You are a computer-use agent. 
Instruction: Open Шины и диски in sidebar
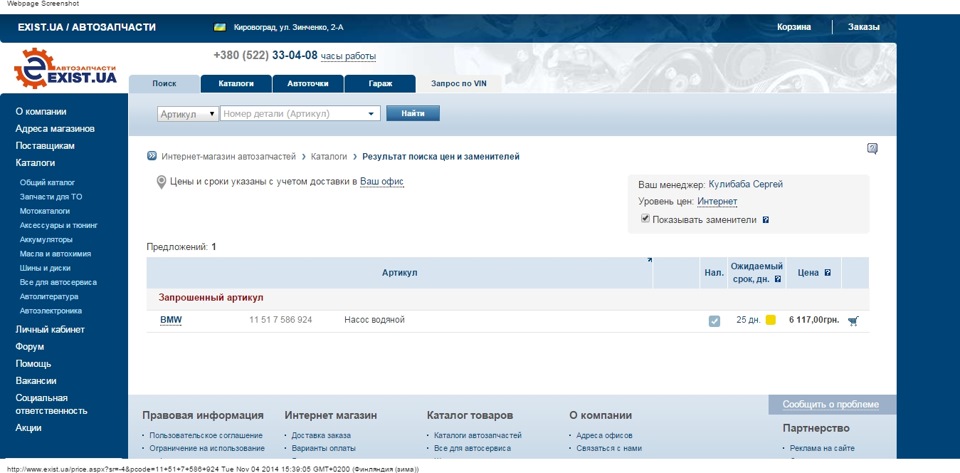[x=45, y=268]
